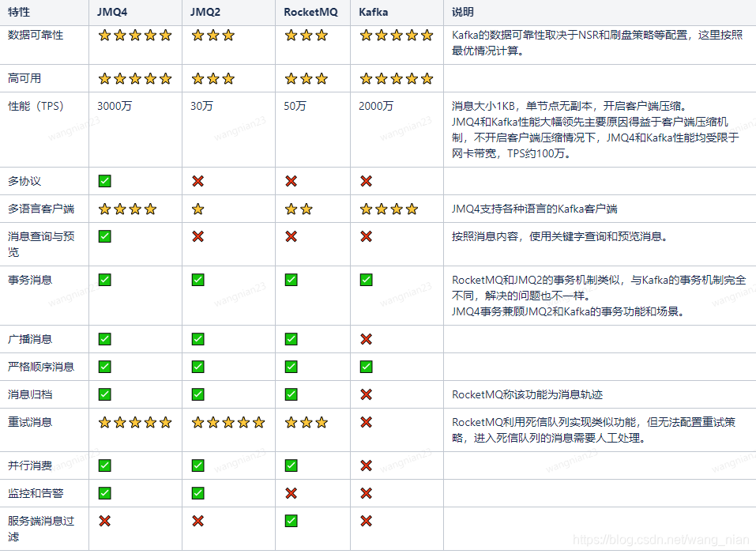Click RocketMQ check mark in 严格顺序消息 row
Image resolution: width=756 pixels, height=554 pixels.
tap(291, 367)
